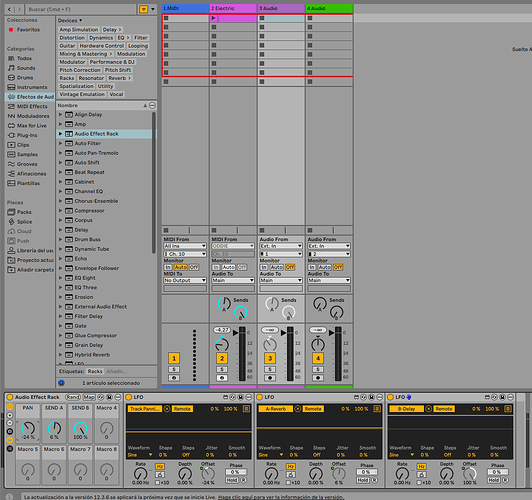Image resolution: width=532 pixels, height=500 pixels.
Task: Click Hold button on first LFO
Action: (x=232, y=480)
